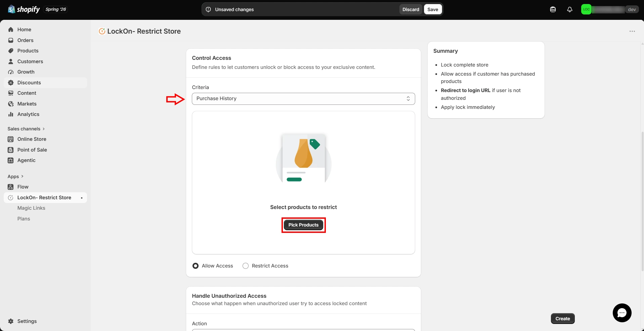Open the three-dot page options menu
Viewport: 644px width, 331px height.
tap(632, 31)
